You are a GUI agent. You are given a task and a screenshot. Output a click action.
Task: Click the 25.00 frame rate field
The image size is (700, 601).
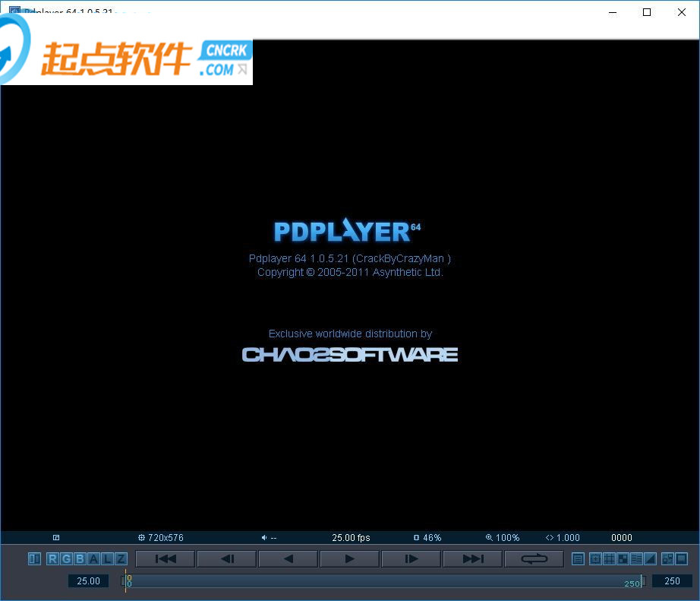tap(88, 581)
